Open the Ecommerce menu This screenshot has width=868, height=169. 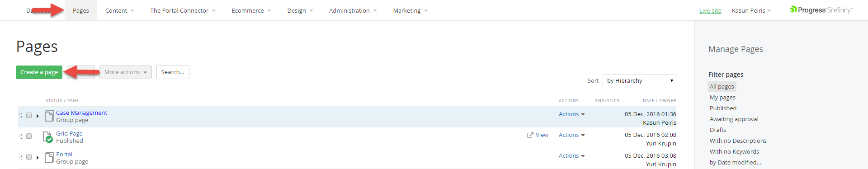(x=251, y=10)
